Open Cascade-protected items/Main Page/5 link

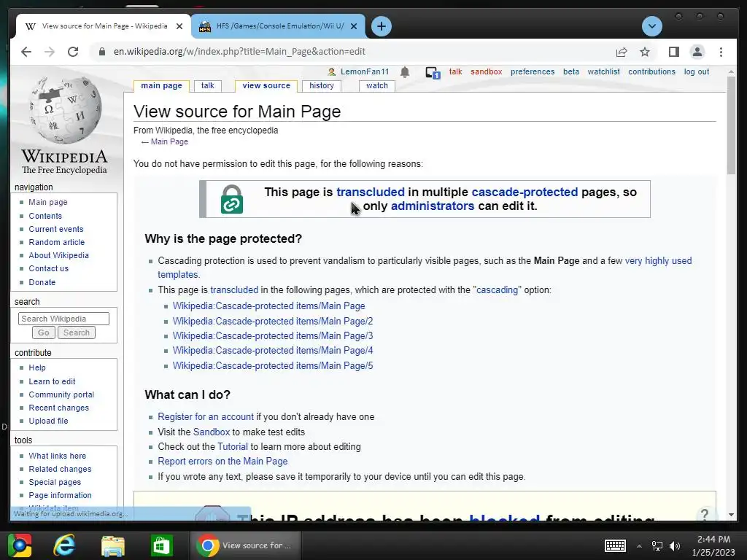pos(273,366)
